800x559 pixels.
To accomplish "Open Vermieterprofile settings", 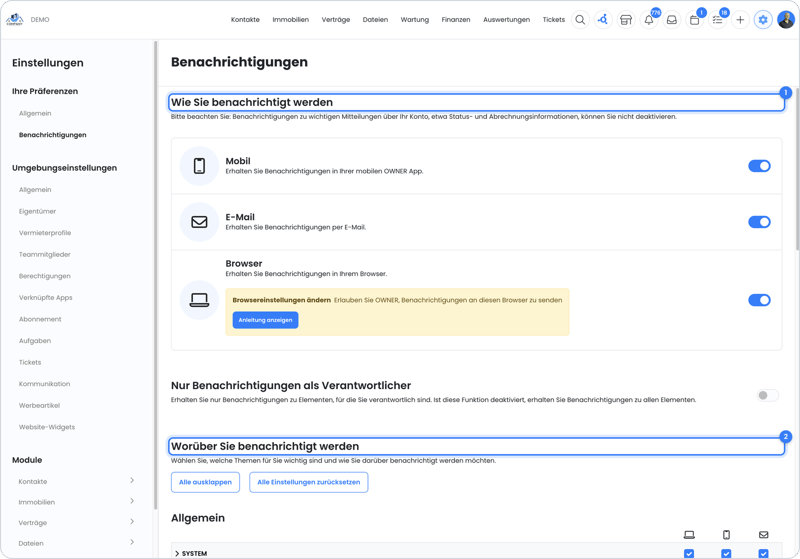I will (45, 233).
